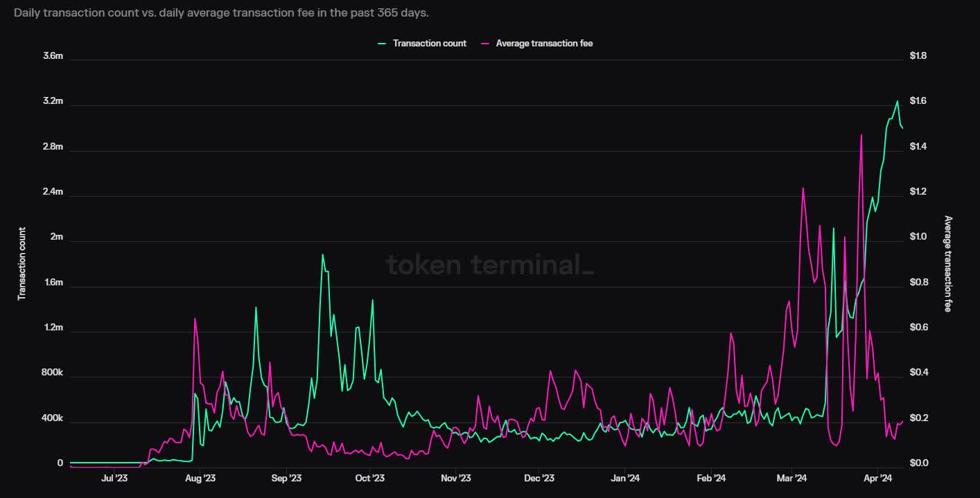Click the pink fee spike near March '24
This screenshot has height=498, width=980.
pyautogui.click(x=803, y=187)
